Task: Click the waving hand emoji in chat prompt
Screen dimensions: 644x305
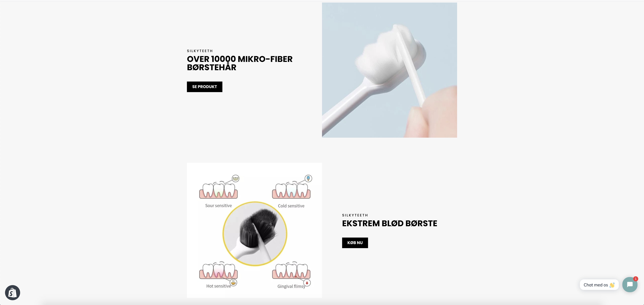Action: click(612, 285)
